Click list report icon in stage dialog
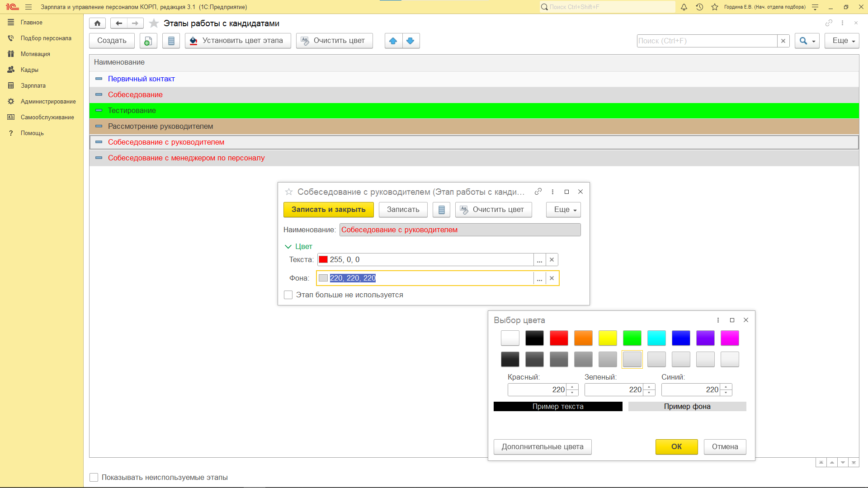The image size is (868, 488). click(x=441, y=210)
